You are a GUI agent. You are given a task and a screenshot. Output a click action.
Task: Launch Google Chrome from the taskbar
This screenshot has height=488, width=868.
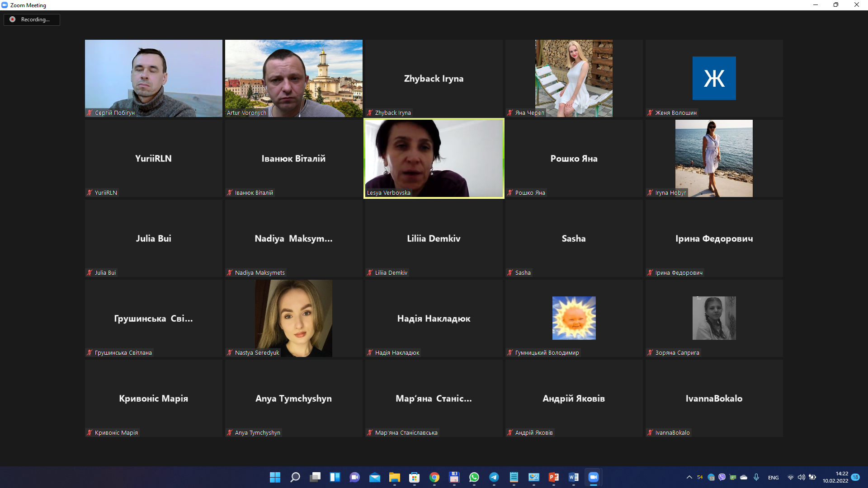click(434, 477)
